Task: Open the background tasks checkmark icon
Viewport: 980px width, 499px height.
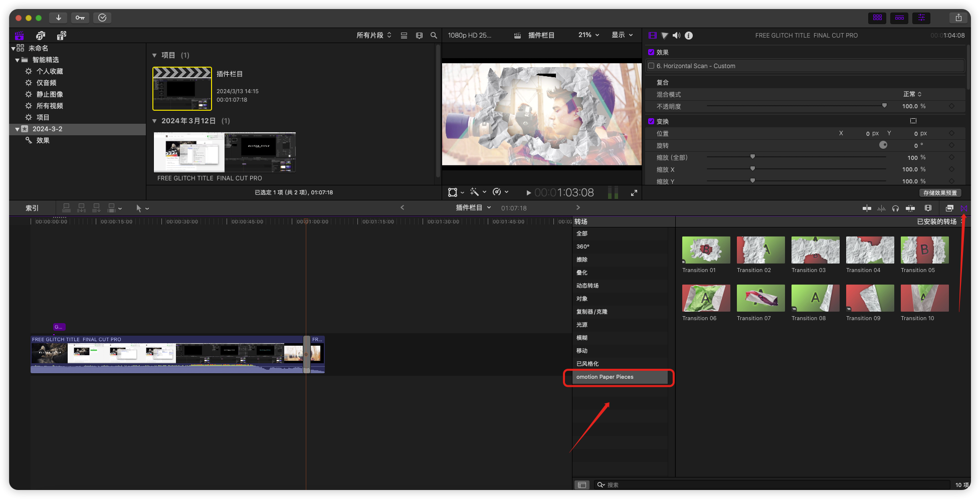Action: (x=102, y=18)
